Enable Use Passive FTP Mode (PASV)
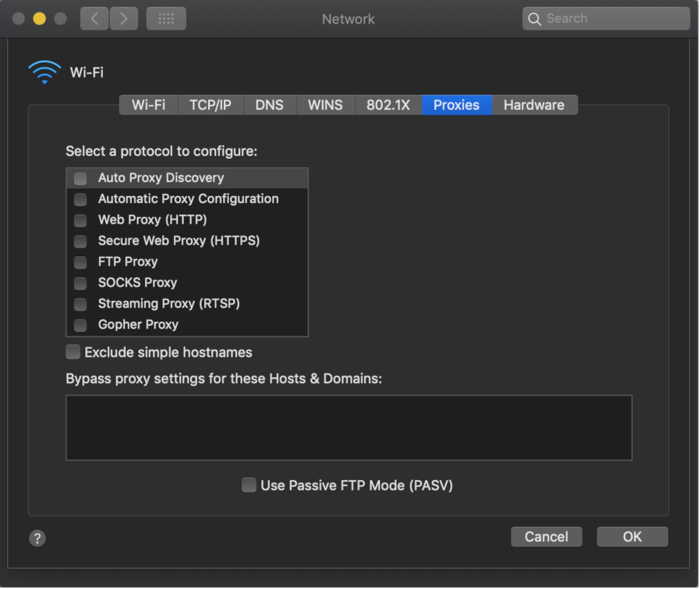The height and width of the screenshot is (589, 700). 249,485
